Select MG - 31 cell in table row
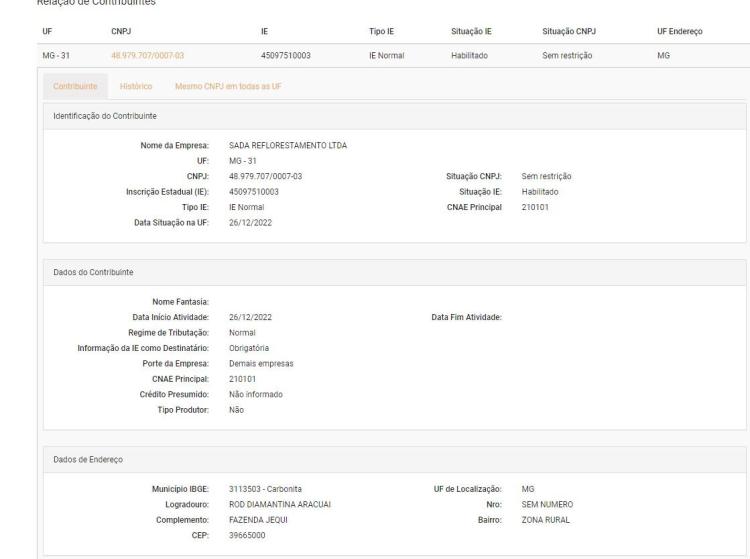The height and width of the screenshot is (559, 750). (x=56, y=55)
